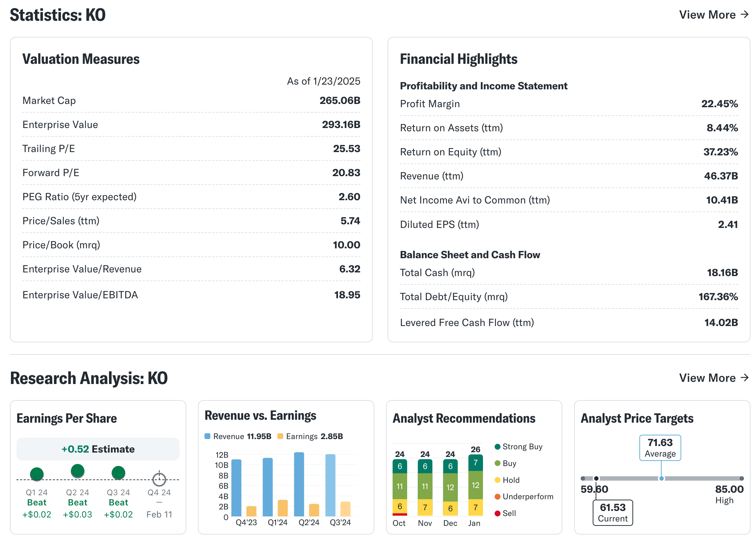Click the Q2'24 blue revenue bar
This screenshot has height=539, width=756.
pyautogui.click(x=299, y=484)
